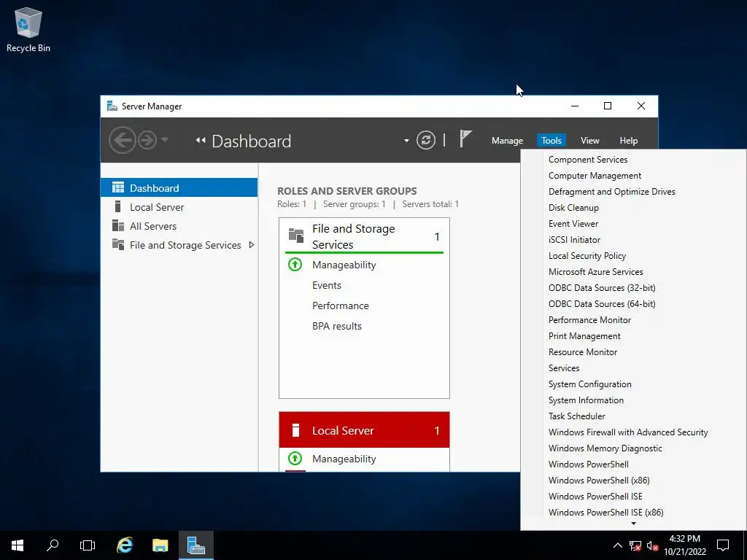Open taskbar search magnifier

point(53,545)
